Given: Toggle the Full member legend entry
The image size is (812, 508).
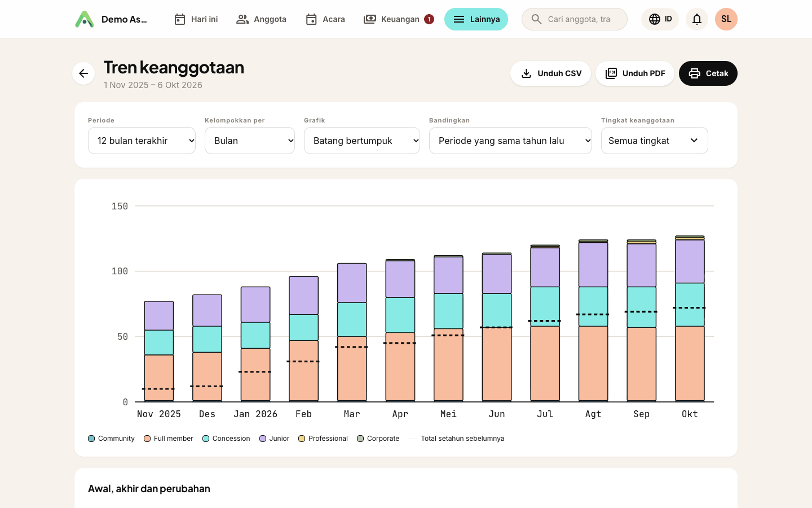Looking at the screenshot, I should [x=169, y=439].
